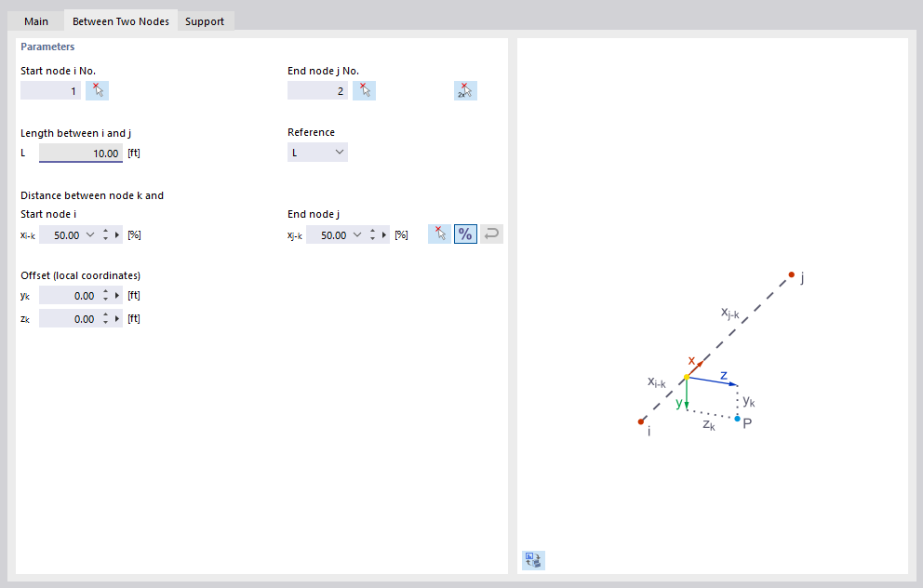The width and height of the screenshot is (923, 588).
Task: Click the Between Two Nodes tab
Action: 120,19
